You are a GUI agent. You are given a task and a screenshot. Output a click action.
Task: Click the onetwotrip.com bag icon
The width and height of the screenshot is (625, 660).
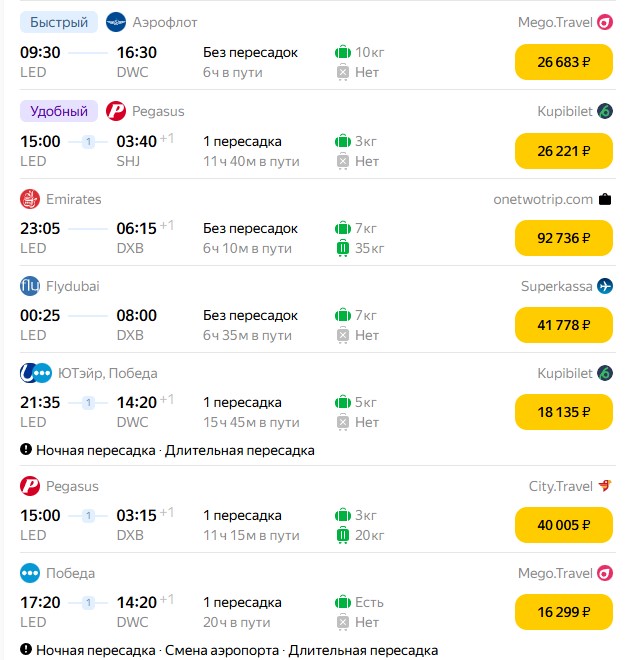[605, 199]
